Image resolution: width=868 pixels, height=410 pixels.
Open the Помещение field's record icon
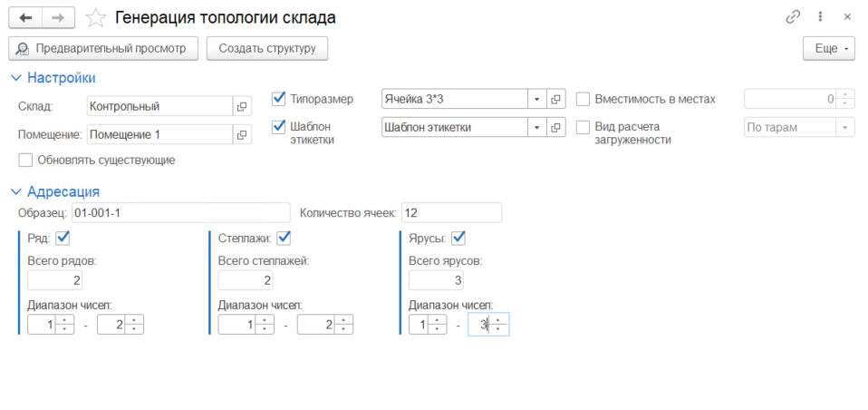(242, 135)
